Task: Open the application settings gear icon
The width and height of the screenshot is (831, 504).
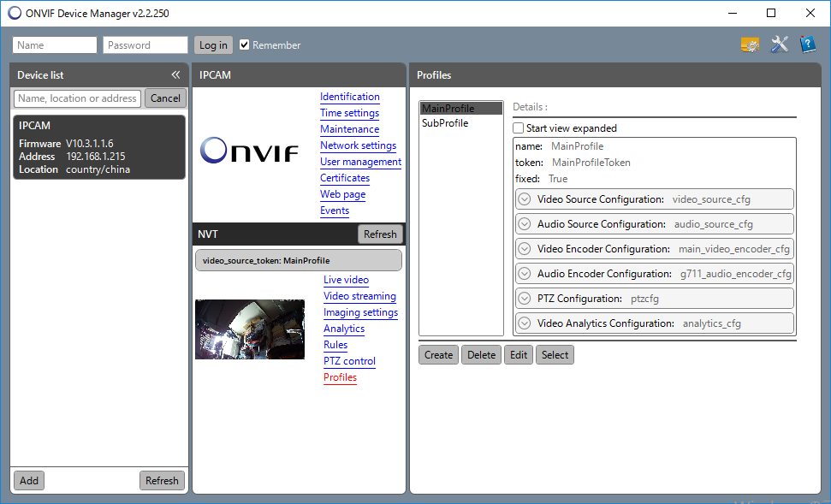Action: pos(750,45)
